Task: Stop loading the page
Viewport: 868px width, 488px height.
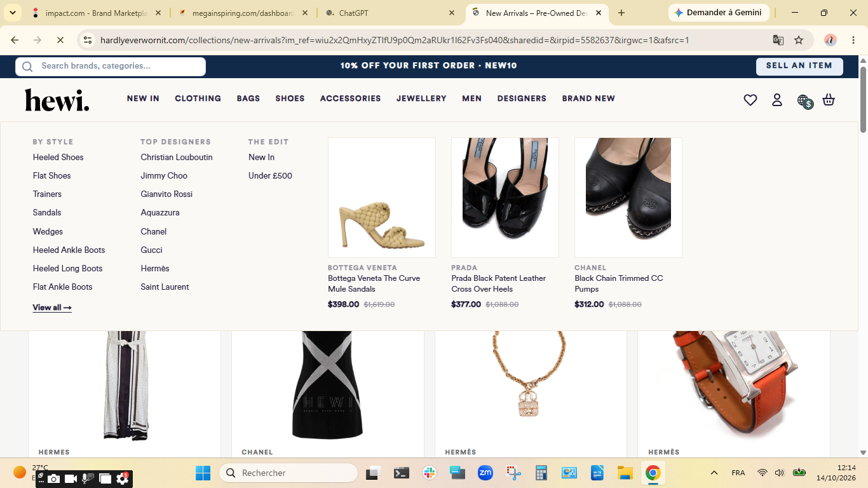Action: pos(60,40)
